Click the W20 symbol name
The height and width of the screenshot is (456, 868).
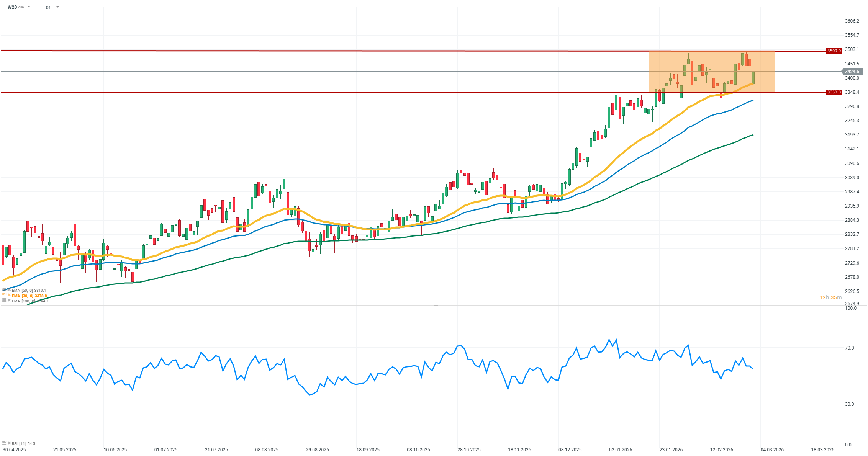coord(12,7)
